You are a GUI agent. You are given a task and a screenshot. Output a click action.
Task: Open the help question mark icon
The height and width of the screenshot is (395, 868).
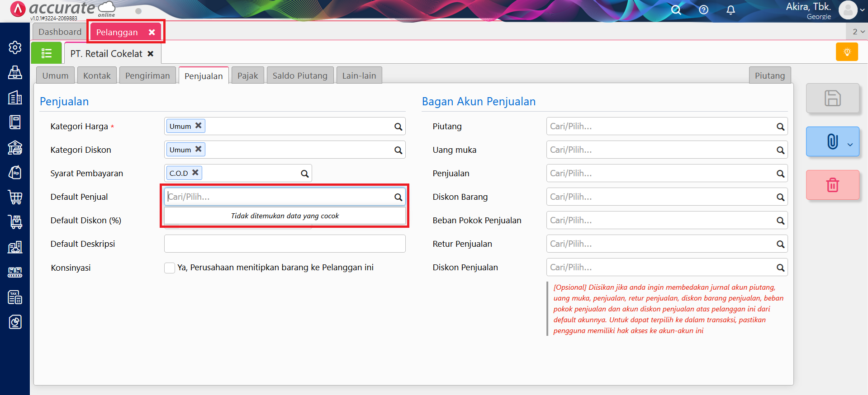pyautogui.click(x=703, y=10)
